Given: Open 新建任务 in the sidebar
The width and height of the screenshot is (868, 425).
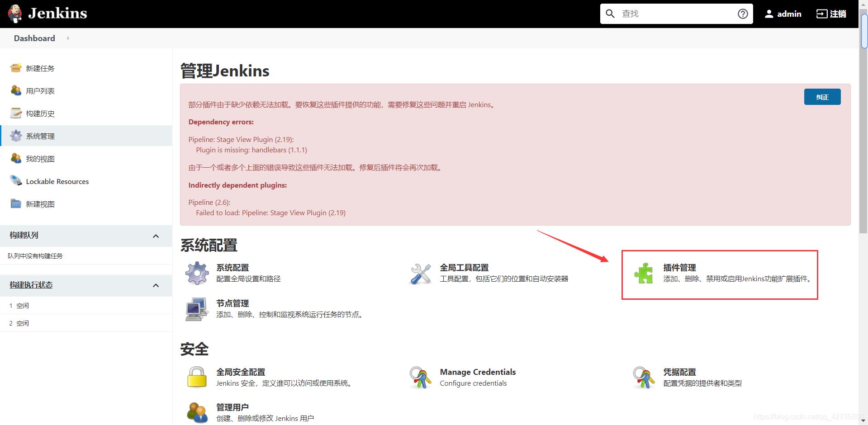Looking at the screenshot, I should point(40,68).
